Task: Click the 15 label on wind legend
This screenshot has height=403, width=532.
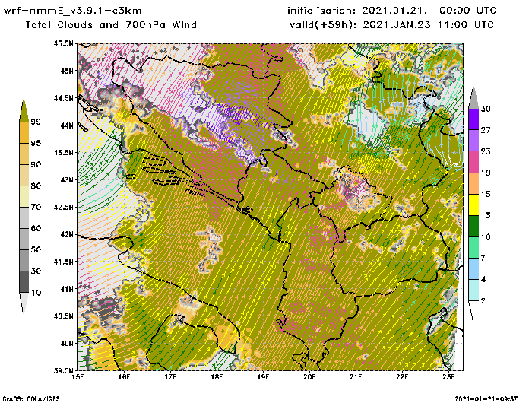Action: (x=486, y=194)
